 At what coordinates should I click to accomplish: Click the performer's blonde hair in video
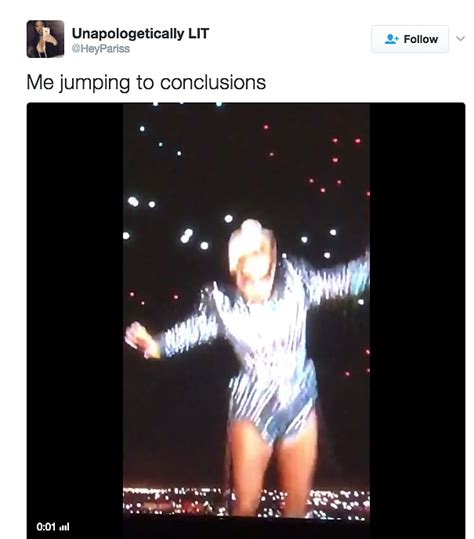click(253, 241)
